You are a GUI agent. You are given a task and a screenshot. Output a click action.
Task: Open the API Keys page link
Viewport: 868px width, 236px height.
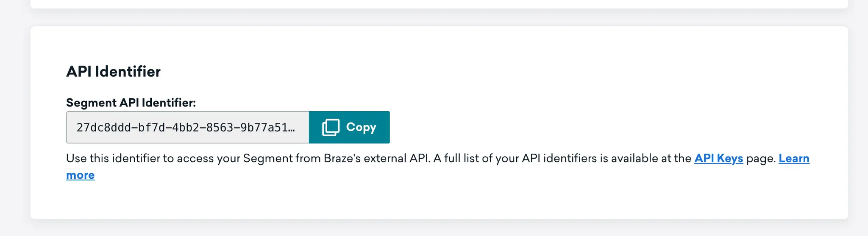[x=718, y=158]
